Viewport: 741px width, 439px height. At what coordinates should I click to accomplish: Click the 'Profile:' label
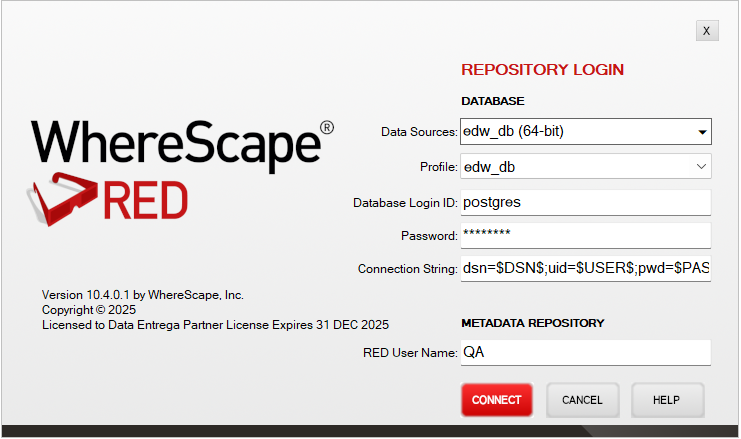[439, 167]
